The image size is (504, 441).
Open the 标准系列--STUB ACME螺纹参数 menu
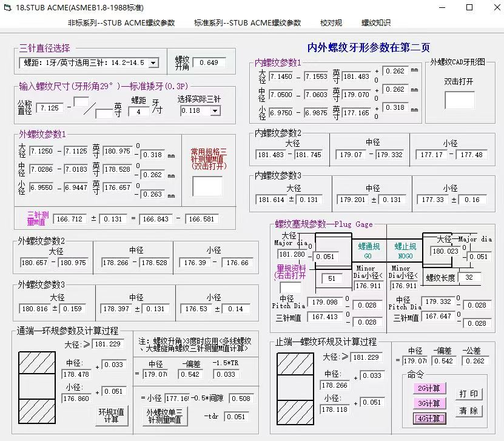[247, 23]
